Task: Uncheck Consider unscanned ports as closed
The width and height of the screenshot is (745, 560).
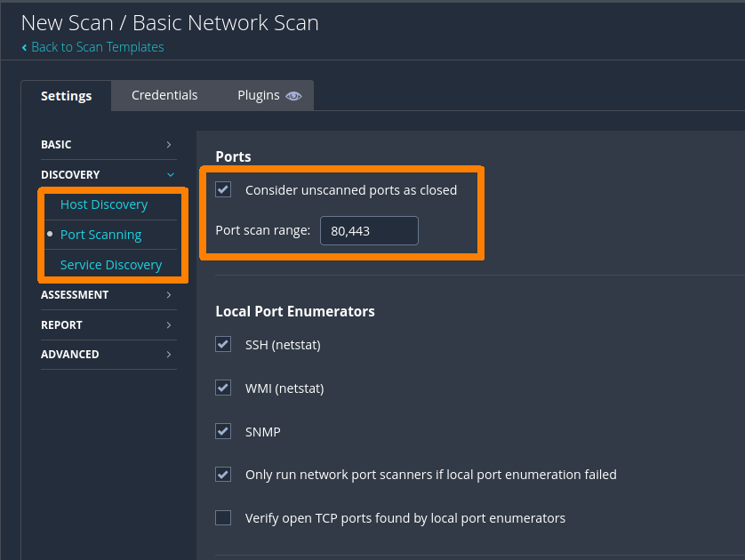Action: [223, 189]
